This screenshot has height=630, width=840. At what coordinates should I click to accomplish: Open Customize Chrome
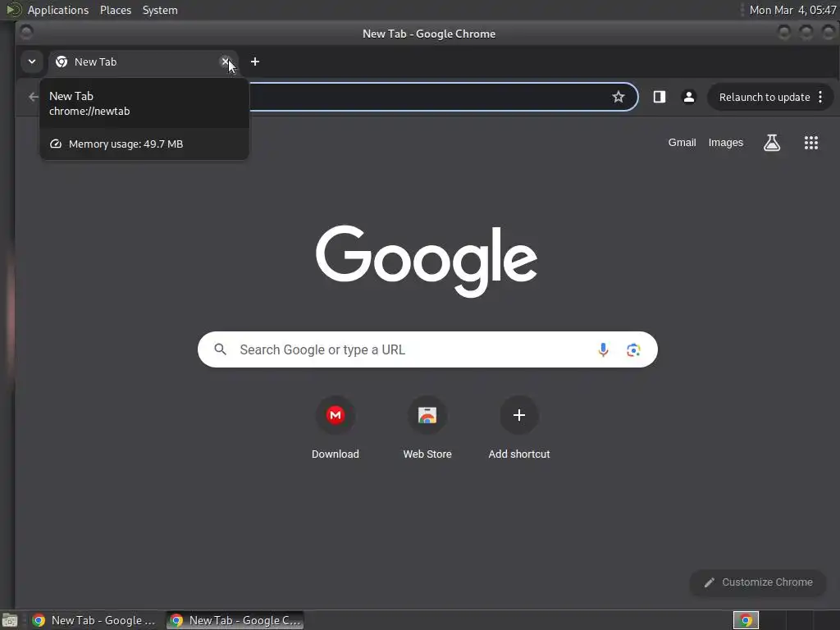[758, 582]
